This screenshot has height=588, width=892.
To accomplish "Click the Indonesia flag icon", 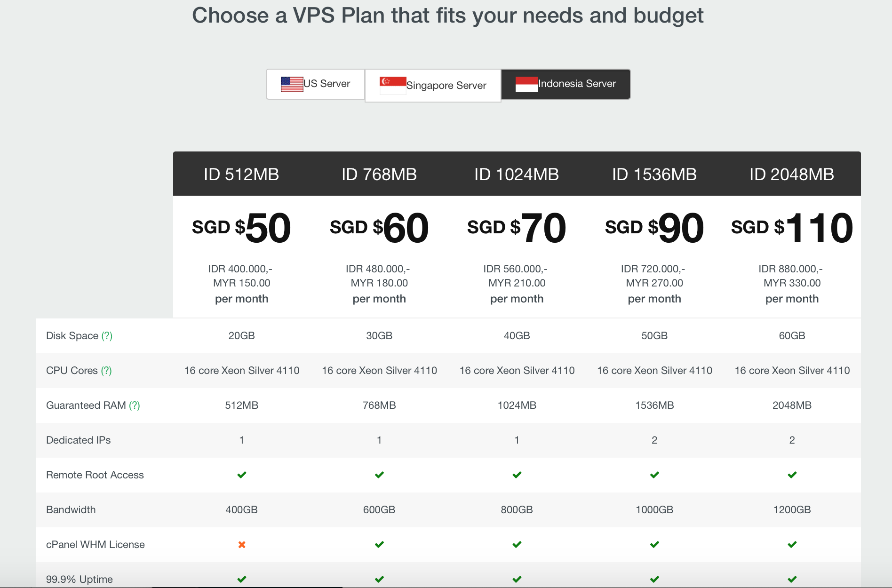I will click(x=526, y=84).
